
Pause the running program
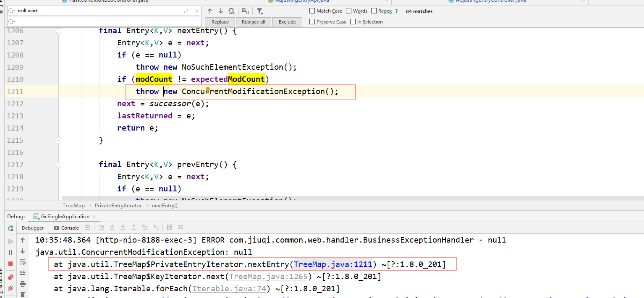click(x=10, y=252)
